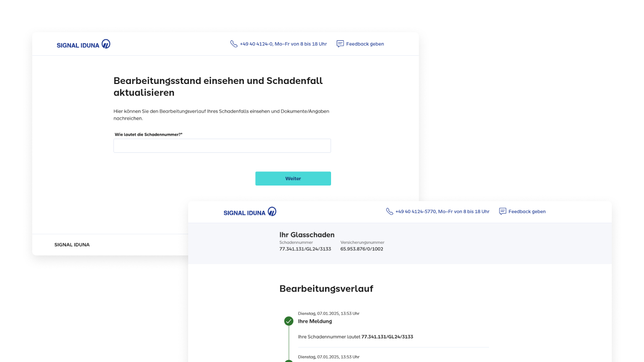The height and width of the screenshot is (362, 644).
Task: Click Signal Iduna emblem in the Glasschaden page header
Action: pos(272,212)
